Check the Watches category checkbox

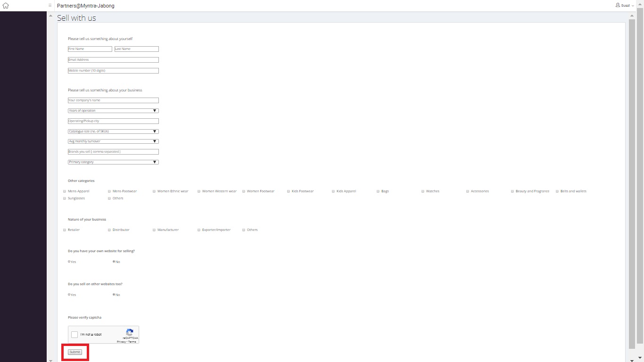423,191
